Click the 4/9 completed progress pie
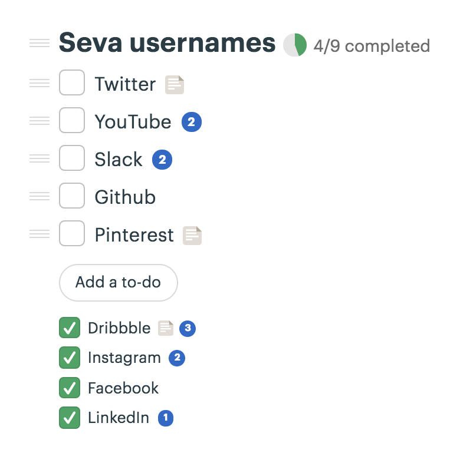Image resolution: width=460 pixels, height=476 pixels. [x=295, y=45]
